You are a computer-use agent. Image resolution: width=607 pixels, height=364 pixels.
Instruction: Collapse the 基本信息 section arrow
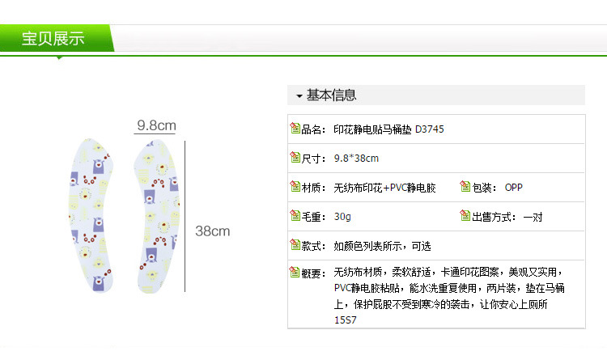[x=299, y=96]
